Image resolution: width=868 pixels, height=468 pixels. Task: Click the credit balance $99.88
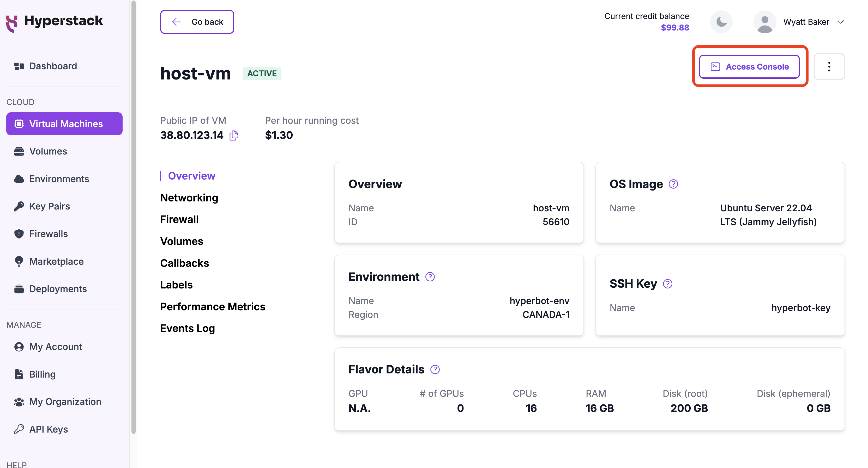click(675, 28)
